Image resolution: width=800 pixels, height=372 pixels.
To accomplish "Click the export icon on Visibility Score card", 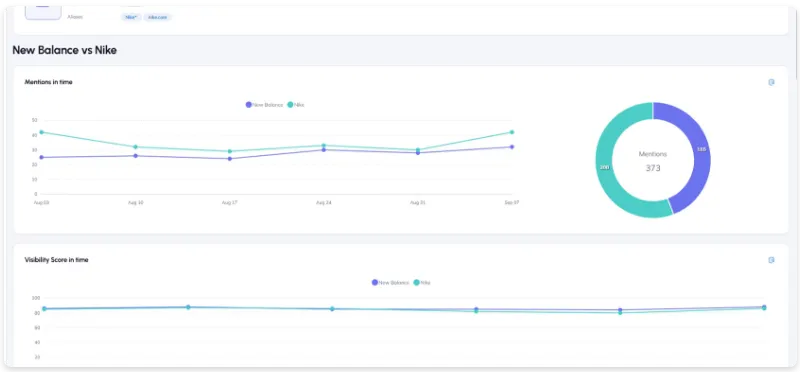I will pyautogui.click(x=771, y=260).
